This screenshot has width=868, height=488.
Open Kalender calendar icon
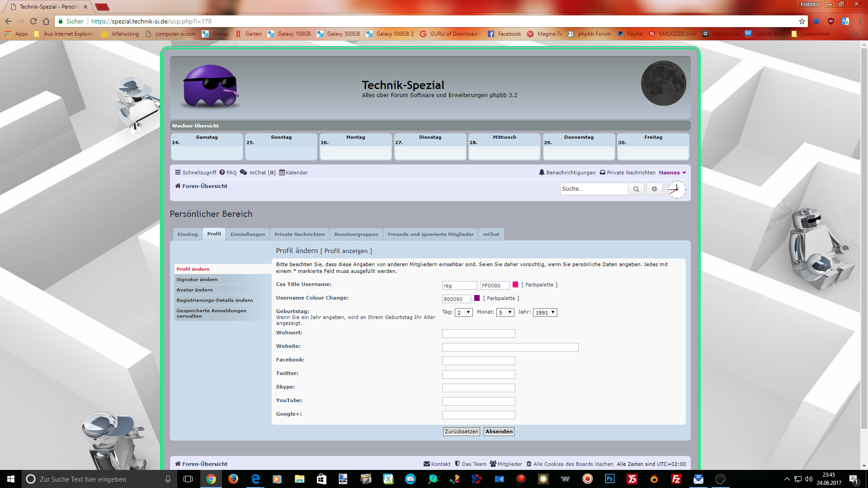pyautogui.click(x=282, y=172)
